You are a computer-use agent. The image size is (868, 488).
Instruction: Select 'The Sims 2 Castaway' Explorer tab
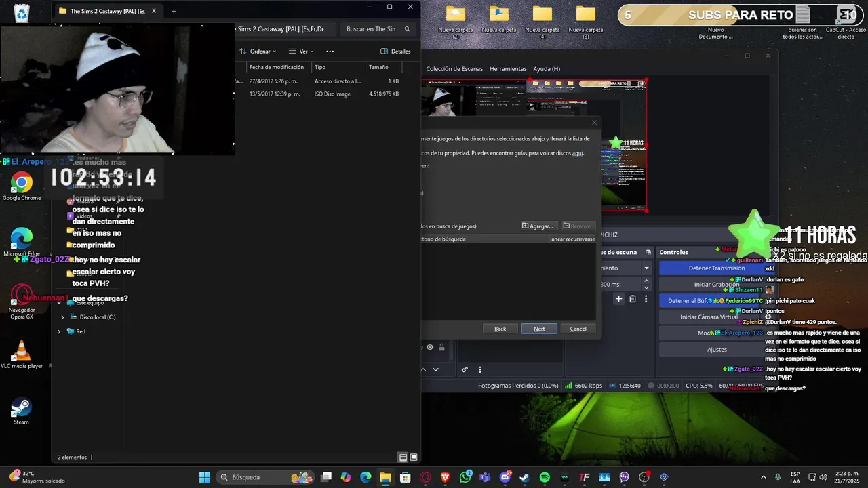(x=106, y=11)
